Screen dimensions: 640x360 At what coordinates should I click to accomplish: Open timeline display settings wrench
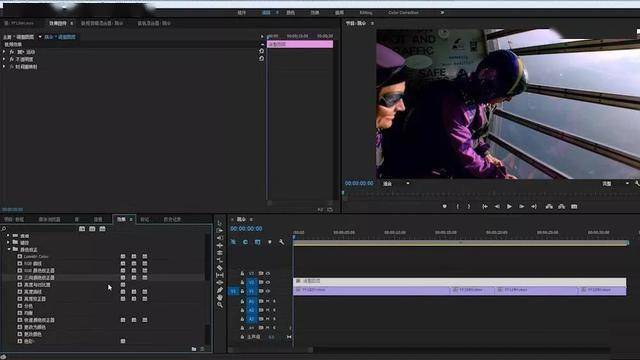click(x=282, y=242)
